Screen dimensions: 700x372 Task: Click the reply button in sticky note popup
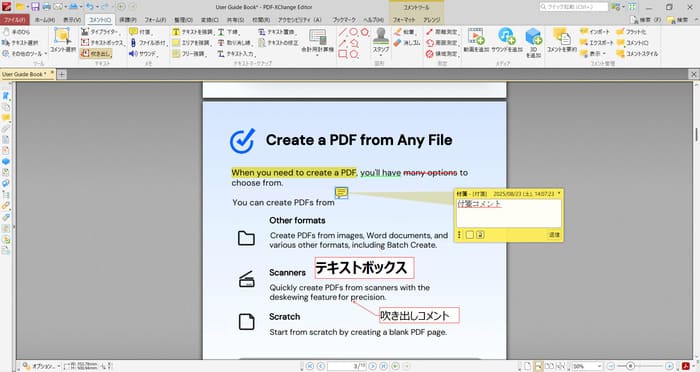click(554, 235)
